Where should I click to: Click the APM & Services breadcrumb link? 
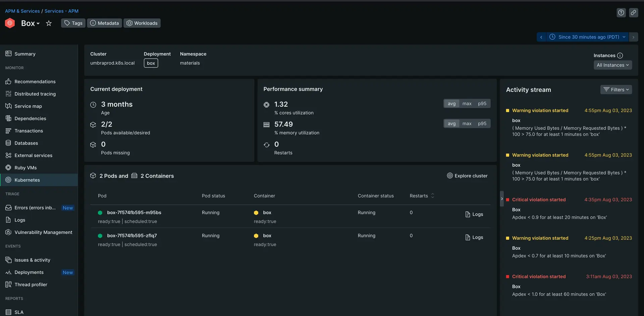coord(22,11)
